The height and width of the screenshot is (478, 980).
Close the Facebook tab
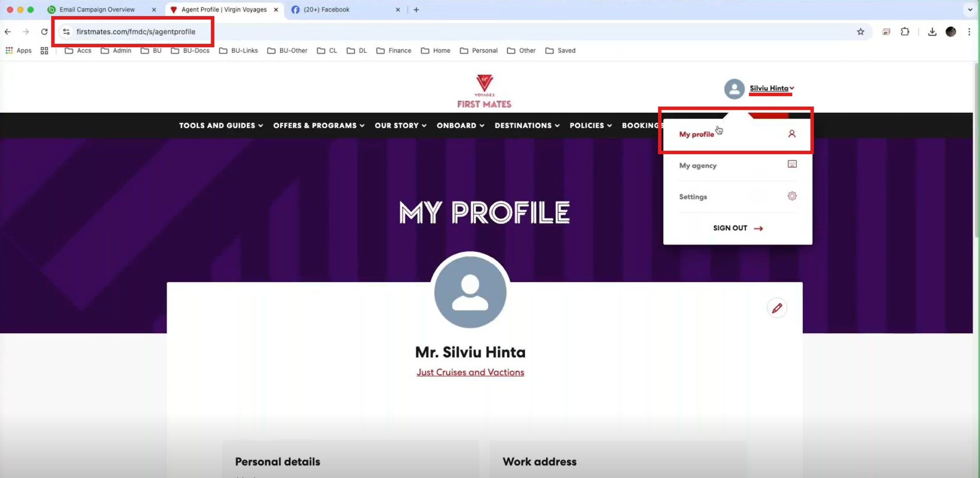[x=398, y=10]
